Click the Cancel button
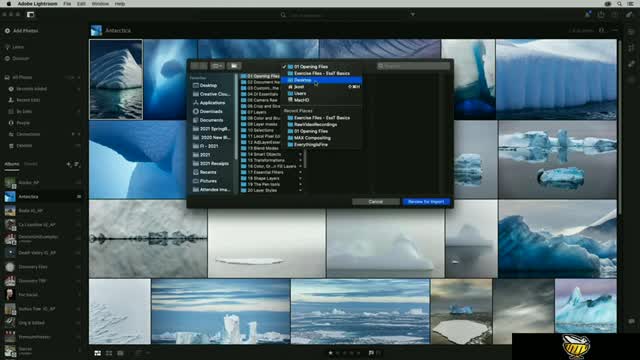Screen dimensions: 640x360 pos(376,202)
